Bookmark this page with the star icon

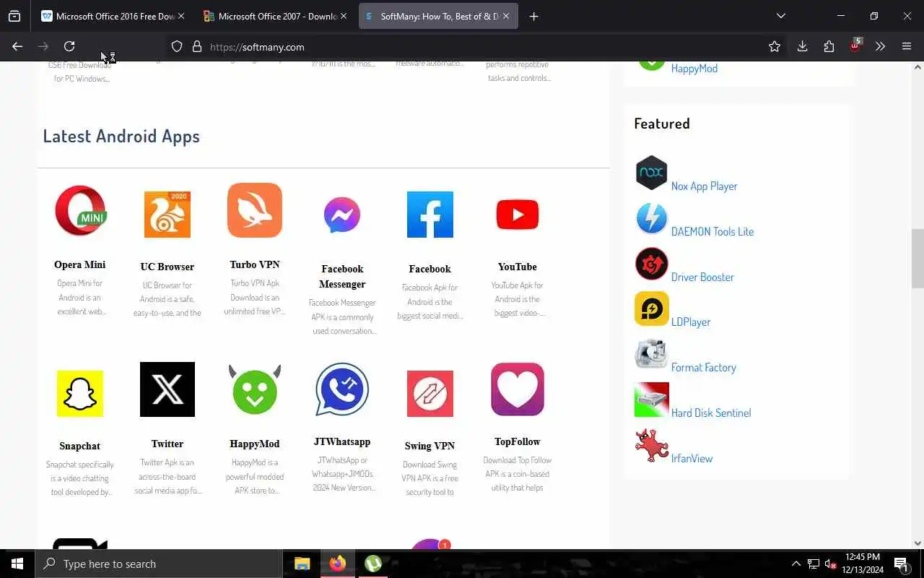[775, 46]
